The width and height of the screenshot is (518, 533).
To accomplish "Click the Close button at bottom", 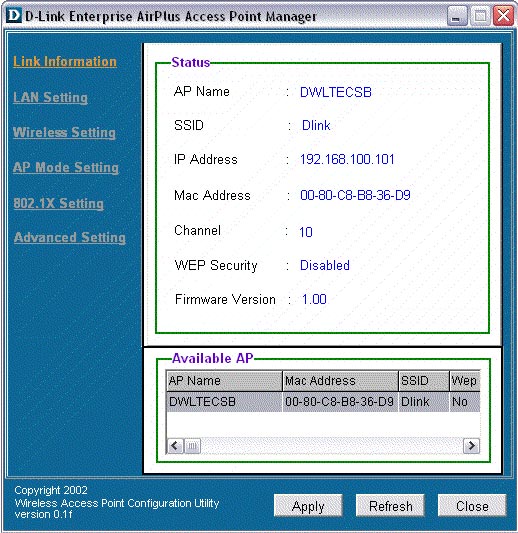I will pyautogui.click(x=472, y=505).
